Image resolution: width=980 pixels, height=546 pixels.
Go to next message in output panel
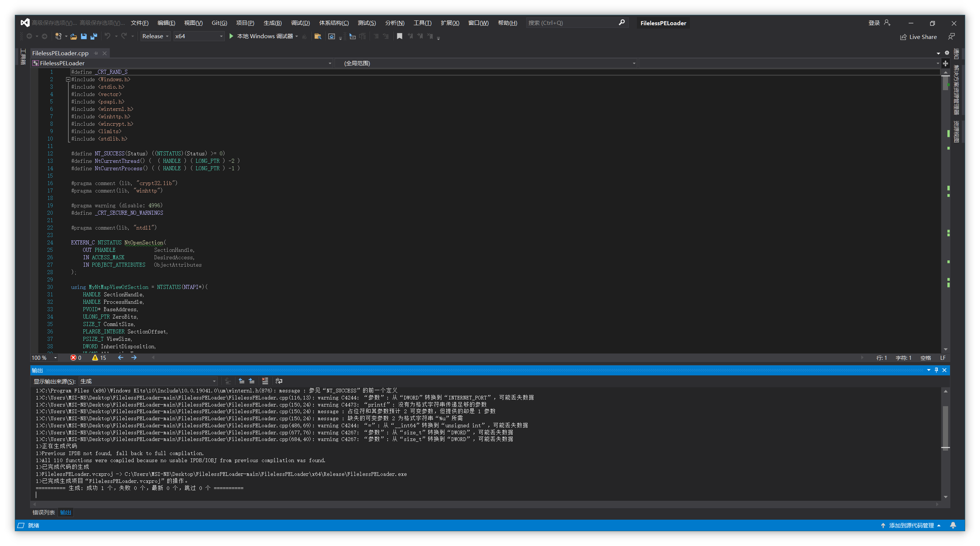click(251, 381)
